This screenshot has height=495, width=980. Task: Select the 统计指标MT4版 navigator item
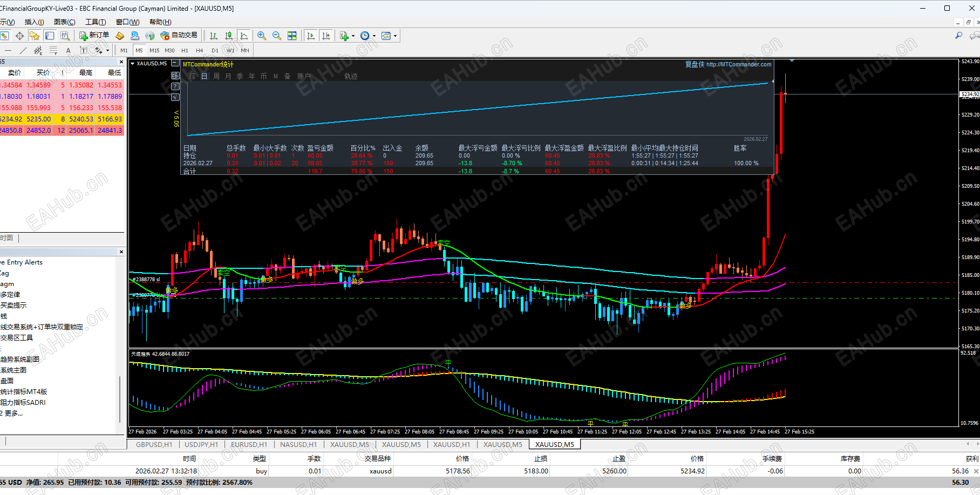pos(24,392)
